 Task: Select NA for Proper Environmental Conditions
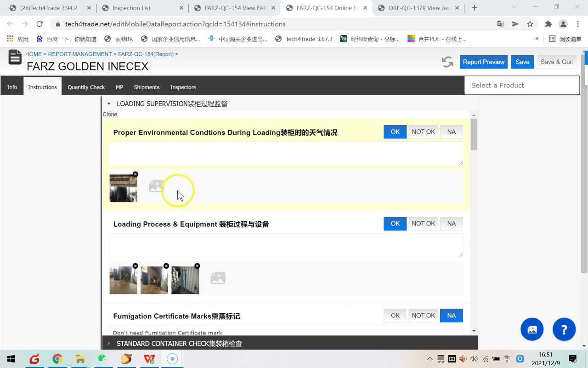click(451, 132)
